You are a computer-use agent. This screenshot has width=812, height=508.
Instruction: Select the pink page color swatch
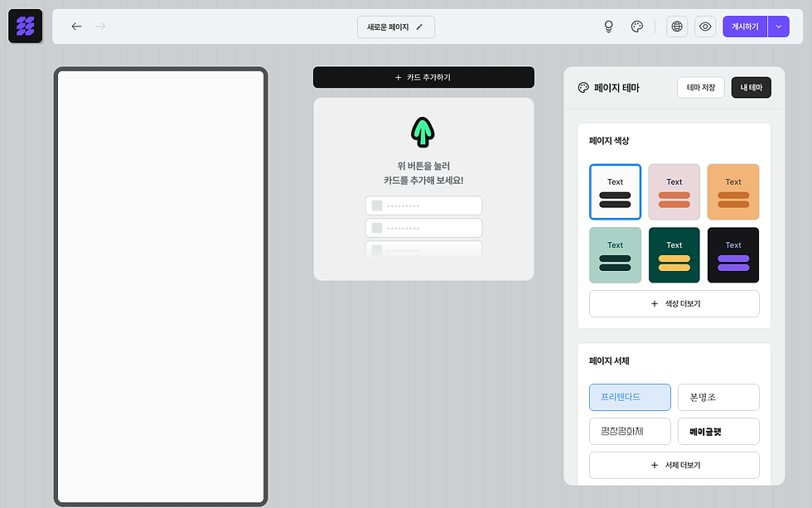674,192
